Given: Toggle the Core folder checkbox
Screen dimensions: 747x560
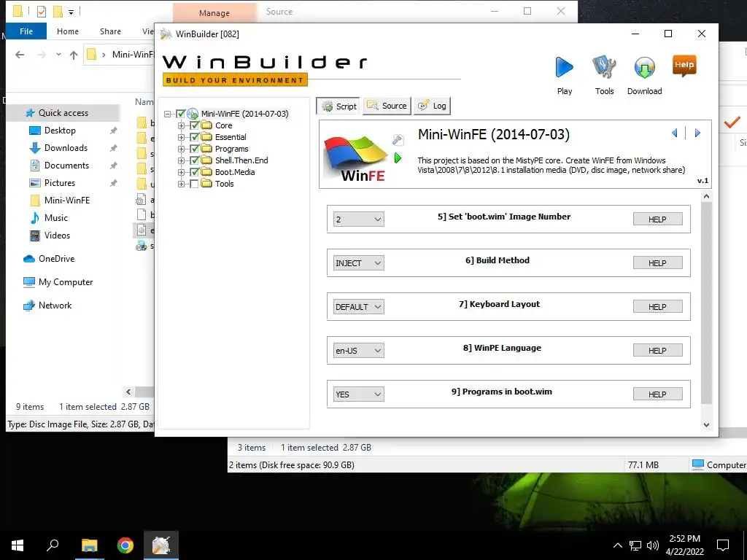Looking at the screenshot, I should 194,125.
